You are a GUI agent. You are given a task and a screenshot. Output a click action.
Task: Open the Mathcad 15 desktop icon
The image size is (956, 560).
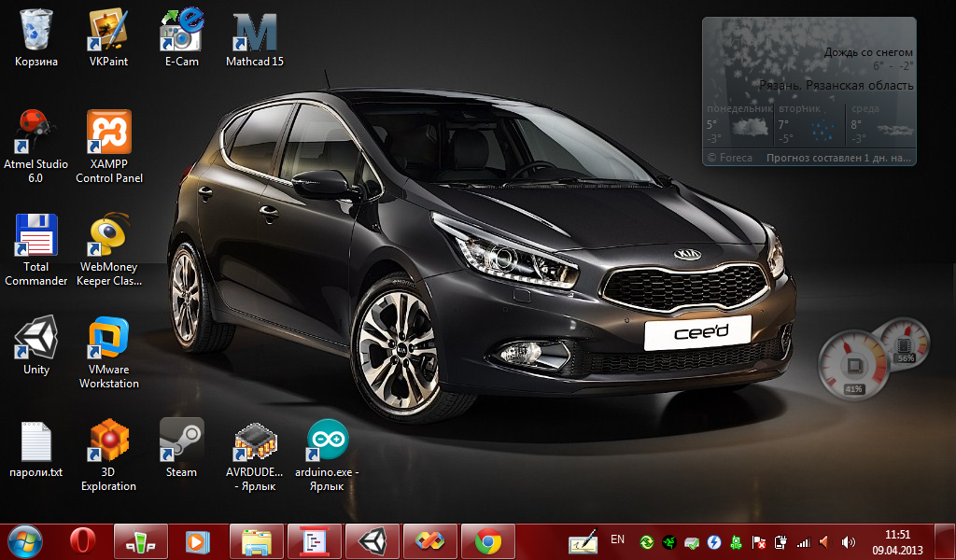(x=254, y=32)
